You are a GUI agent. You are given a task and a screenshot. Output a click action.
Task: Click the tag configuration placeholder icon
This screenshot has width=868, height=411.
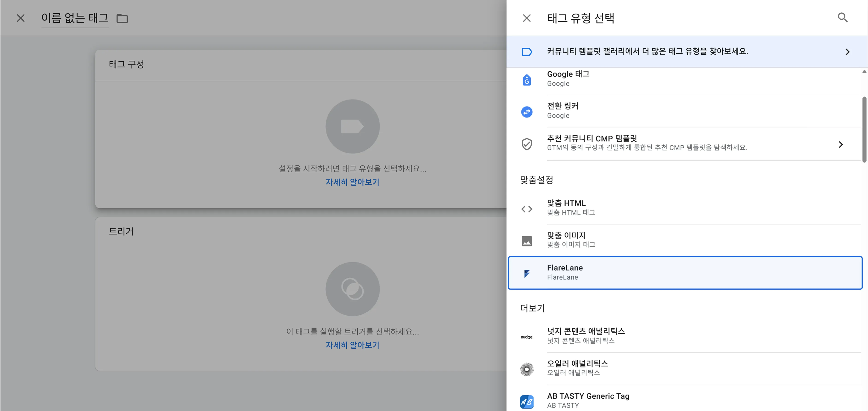pyautogui.click(x=353, y=126)
